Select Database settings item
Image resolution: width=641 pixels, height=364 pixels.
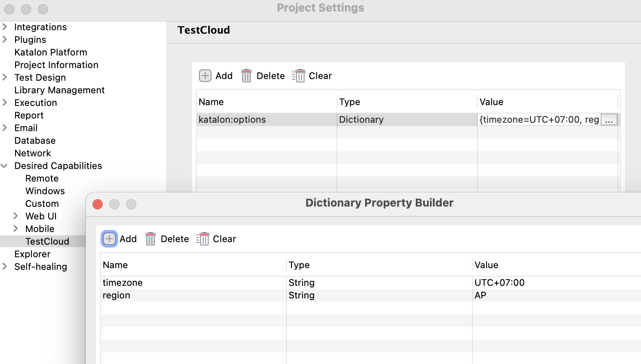pyautogui.click(x=35, y=140)
